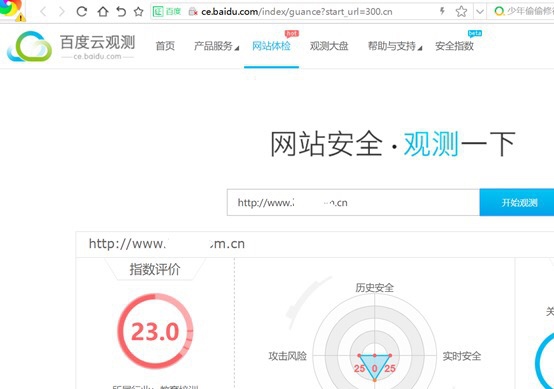Expand the 帮助与支持 dropdown menu

[x=395, y=46]
